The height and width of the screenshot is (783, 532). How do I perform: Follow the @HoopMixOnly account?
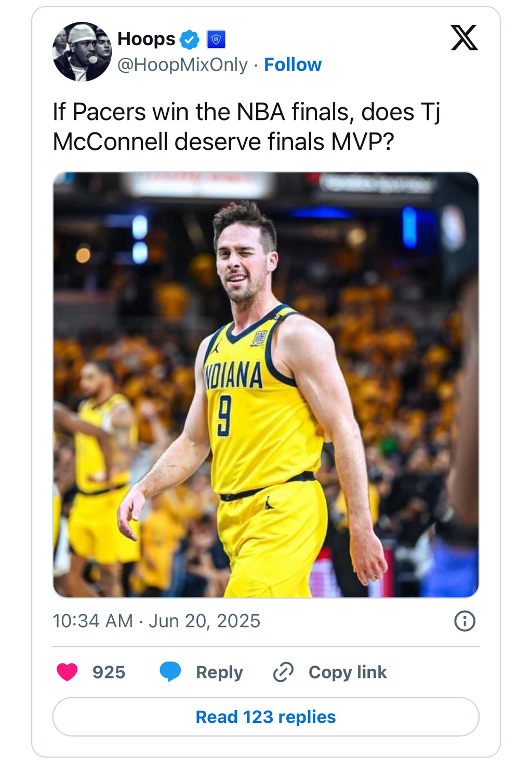[292, 65]
